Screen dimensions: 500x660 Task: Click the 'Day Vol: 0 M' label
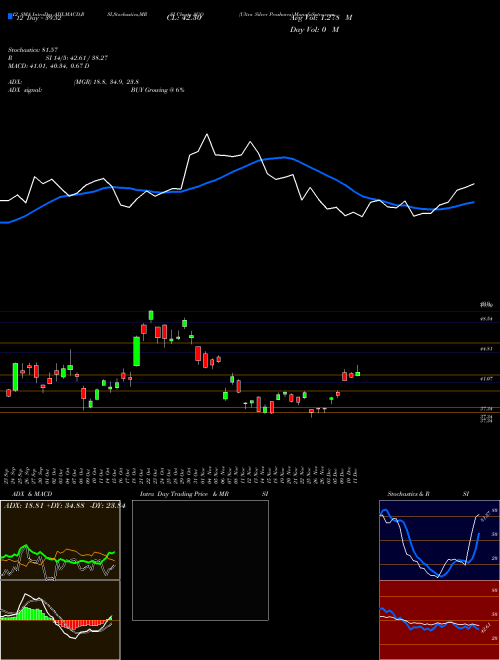314,30
